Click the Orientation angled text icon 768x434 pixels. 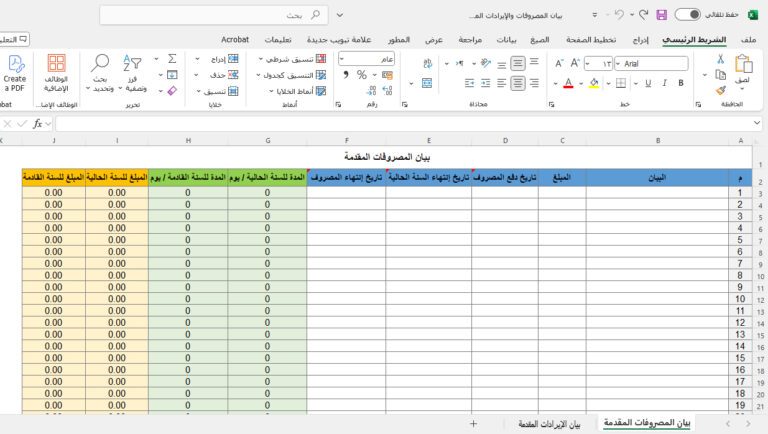pyautogui.click(x=485, y=63)
